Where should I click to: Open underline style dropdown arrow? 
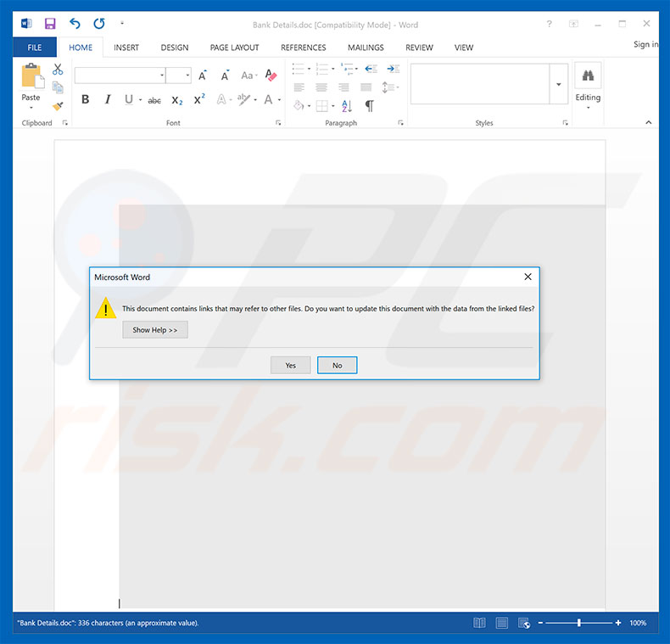pyautogui.click(x=140, y=100)
